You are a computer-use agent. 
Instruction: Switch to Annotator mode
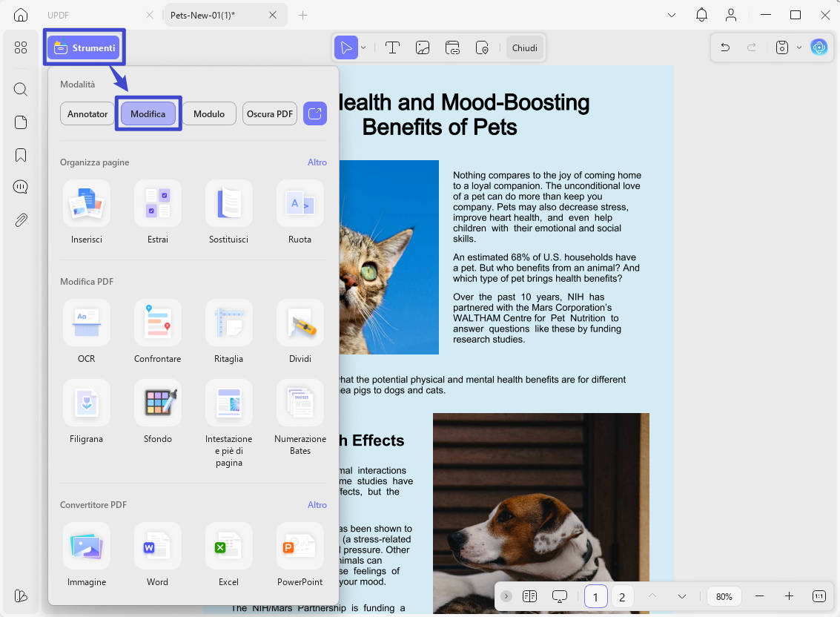click(87, 113)
